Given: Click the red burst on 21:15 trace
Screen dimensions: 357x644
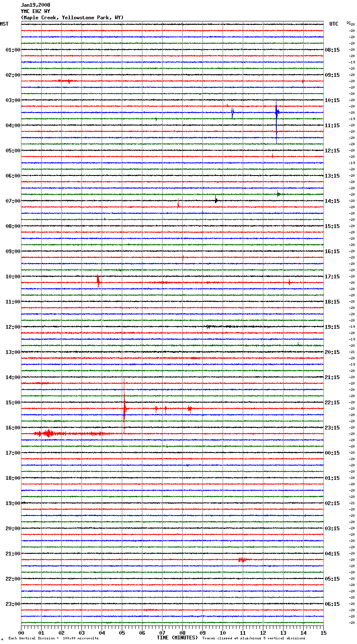Looking at the screenshot, I should point(242,560).
